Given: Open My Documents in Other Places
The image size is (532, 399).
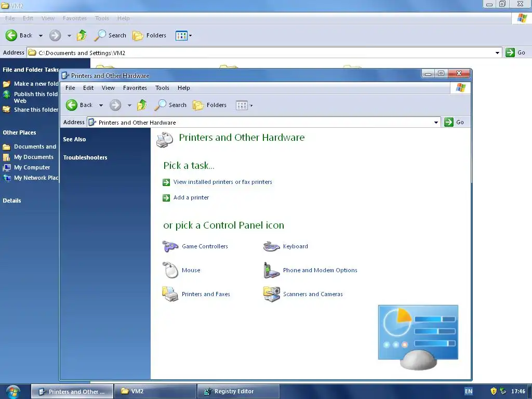Looking at the screenshot, I should point(29,157).
